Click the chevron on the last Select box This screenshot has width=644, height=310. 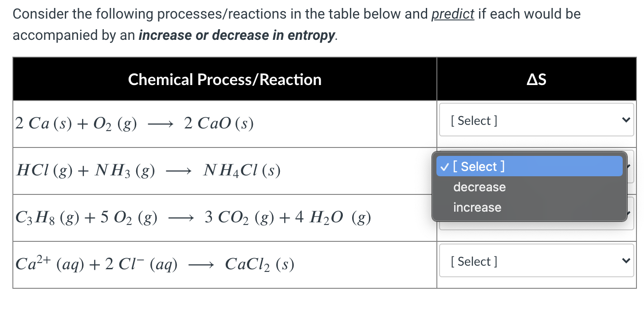coord(625,261)
